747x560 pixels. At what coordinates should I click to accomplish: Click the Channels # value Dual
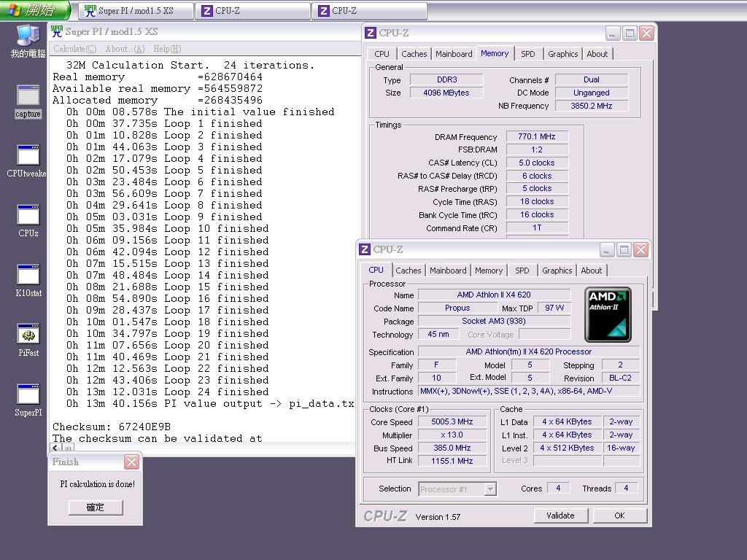[591, 79]
